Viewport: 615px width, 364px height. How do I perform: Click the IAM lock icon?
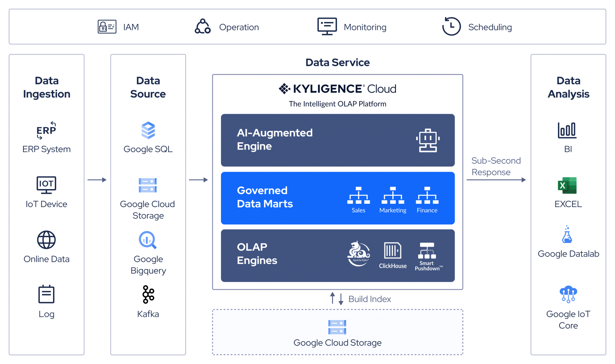(106, 27)
